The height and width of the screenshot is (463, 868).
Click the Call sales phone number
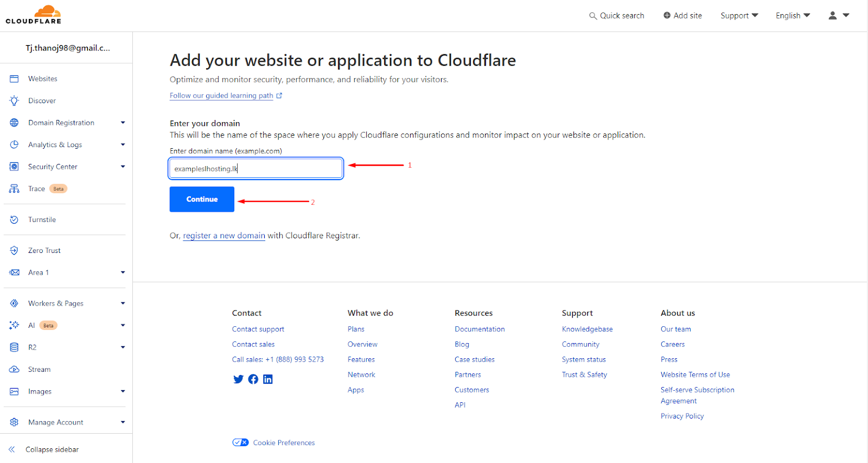click(x=278, y=359)
